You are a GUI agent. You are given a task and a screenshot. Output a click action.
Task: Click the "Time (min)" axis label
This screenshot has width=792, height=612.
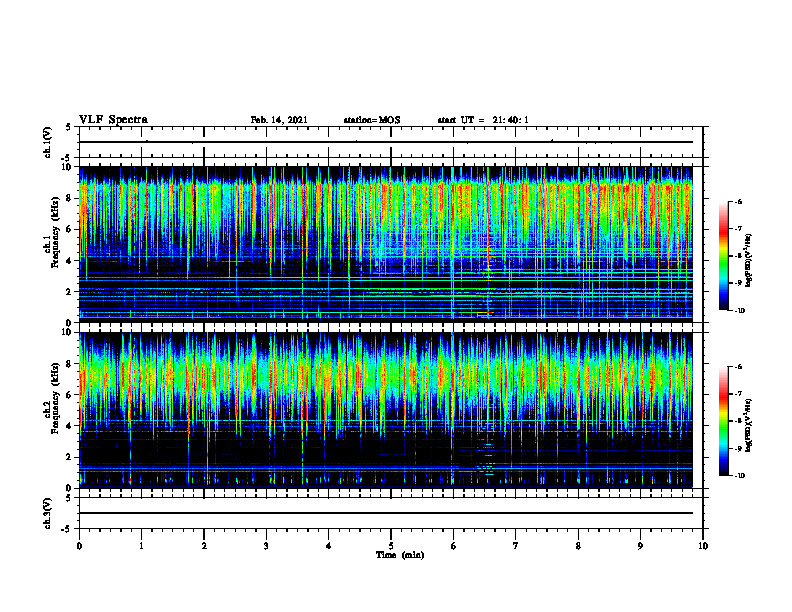click(400, 555)
